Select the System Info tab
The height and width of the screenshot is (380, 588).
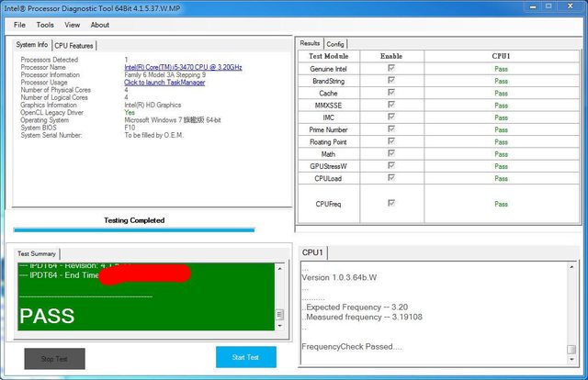pyautogui.click(x=32, y=45)
